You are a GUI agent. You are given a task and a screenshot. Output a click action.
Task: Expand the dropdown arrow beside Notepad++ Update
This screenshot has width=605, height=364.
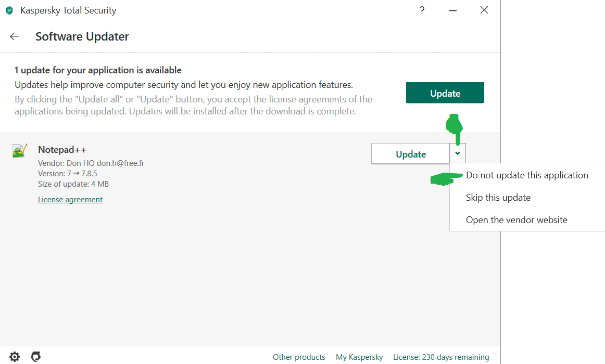pos(458,153)
